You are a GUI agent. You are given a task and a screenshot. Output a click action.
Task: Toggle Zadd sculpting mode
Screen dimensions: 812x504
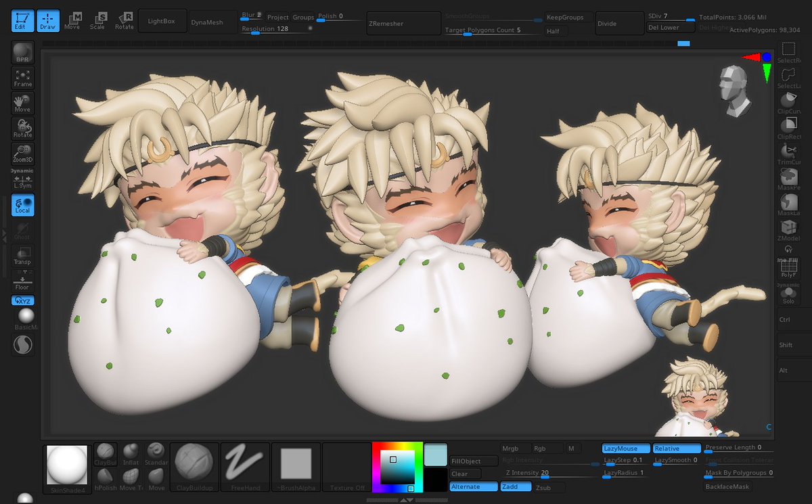516,487
